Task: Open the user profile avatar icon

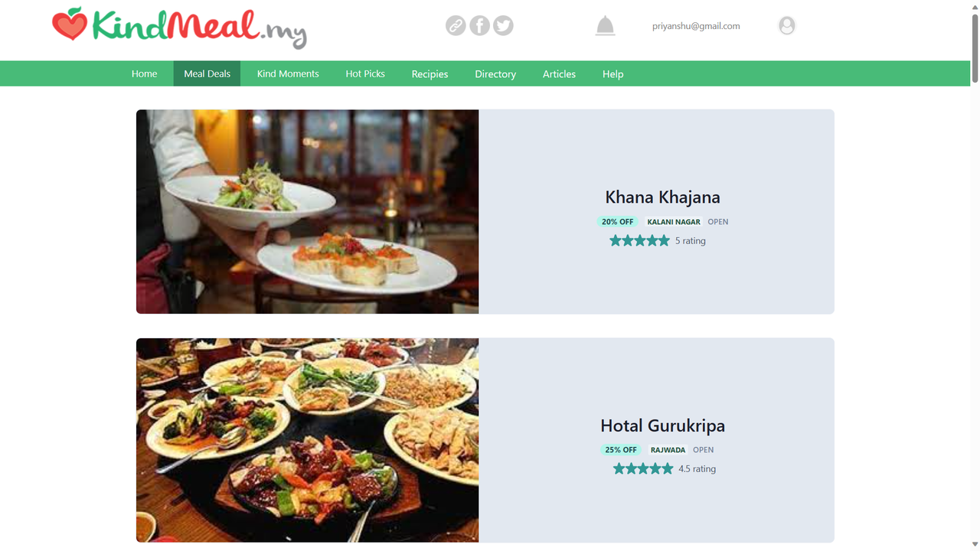Action: pyautogui.click(x=786, y=25)
